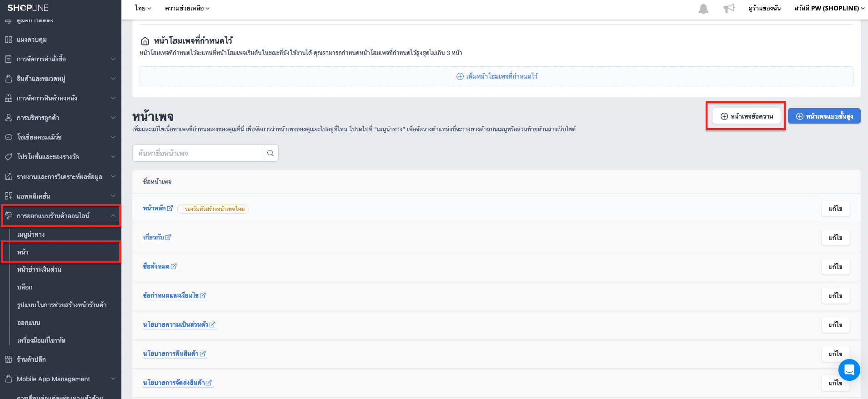
Task: Open the นโยบายความเป็นส่วนตัว external link icon
Action: coord(212,324)
